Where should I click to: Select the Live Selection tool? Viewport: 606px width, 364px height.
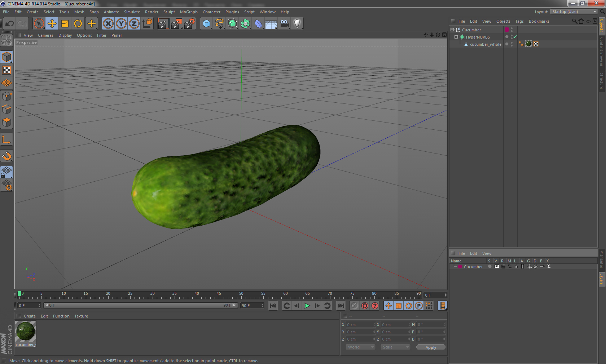pos(39,24)
